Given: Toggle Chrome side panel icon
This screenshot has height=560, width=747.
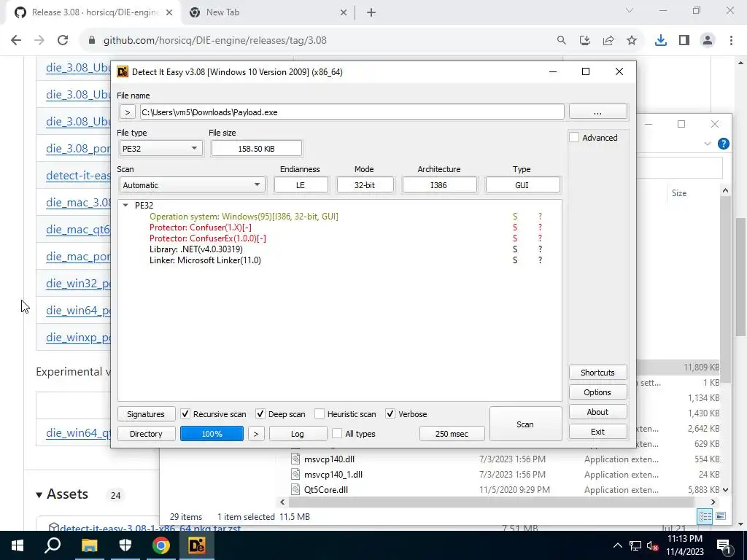Looking at the screenshot, I should pos(684,41).
